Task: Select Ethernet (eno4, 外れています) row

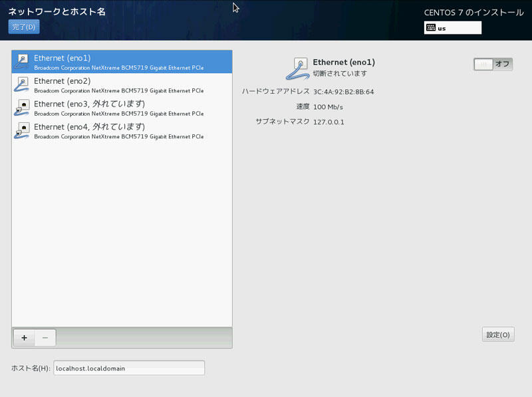Action: (122, 130)
